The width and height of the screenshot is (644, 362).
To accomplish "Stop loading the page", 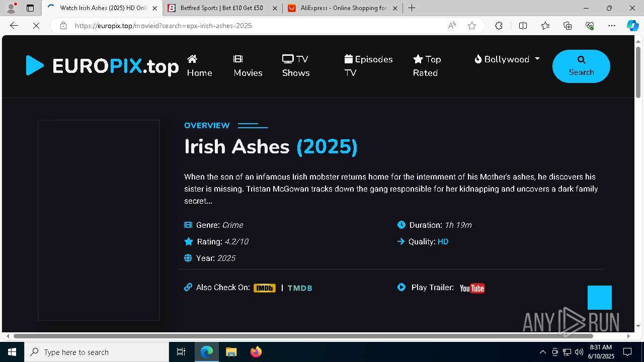I will point(36,26).
